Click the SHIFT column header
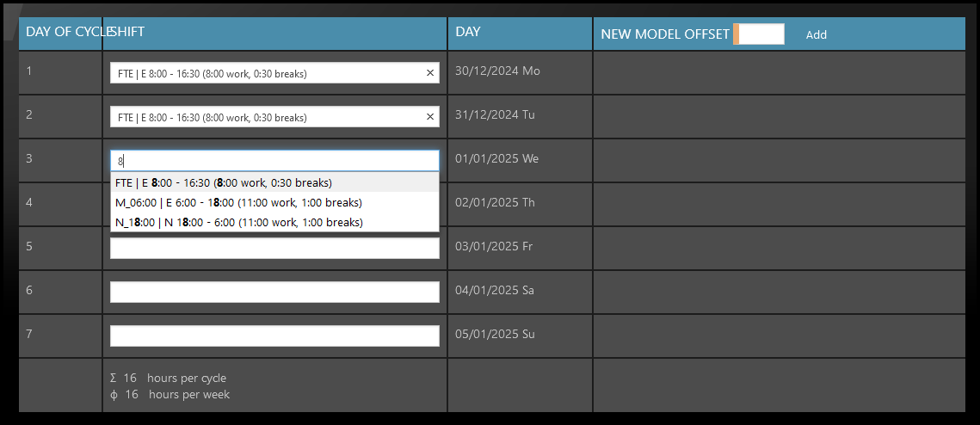Image resolution: width=980 pixels, height=425 pixels. (x=129, y=33)
